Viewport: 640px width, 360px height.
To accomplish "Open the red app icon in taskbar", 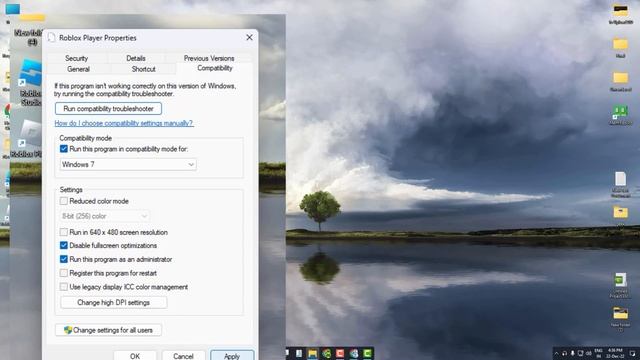I will click(340, 353).
